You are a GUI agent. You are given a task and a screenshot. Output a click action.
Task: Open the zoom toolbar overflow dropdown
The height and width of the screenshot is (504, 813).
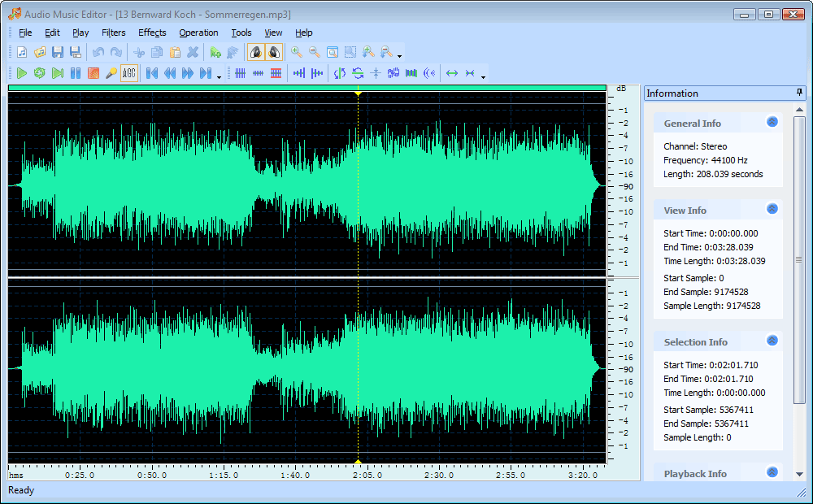(399, 55)
